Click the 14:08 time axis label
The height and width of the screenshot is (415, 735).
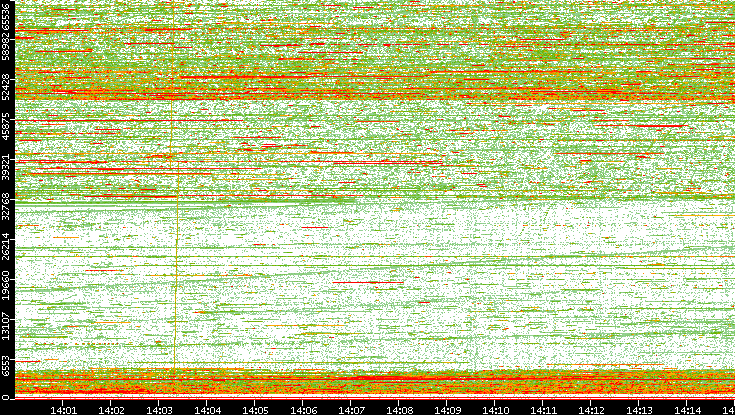[399, 409]
